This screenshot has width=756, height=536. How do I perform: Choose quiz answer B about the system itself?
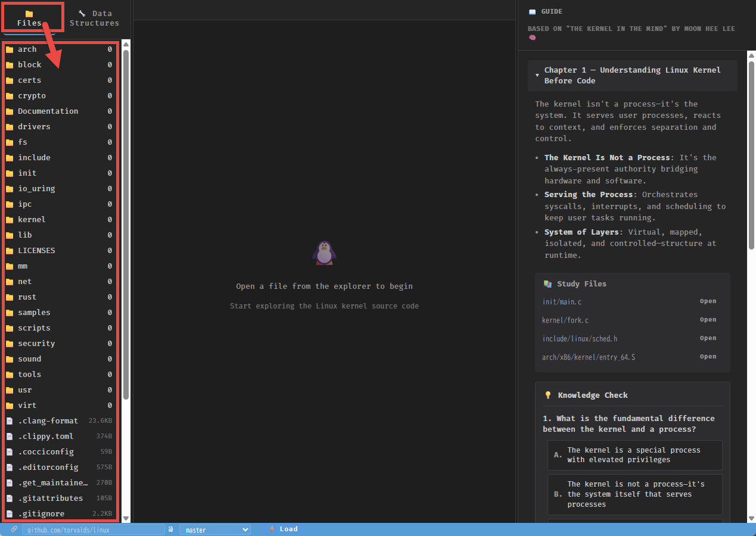click(634, 494)
